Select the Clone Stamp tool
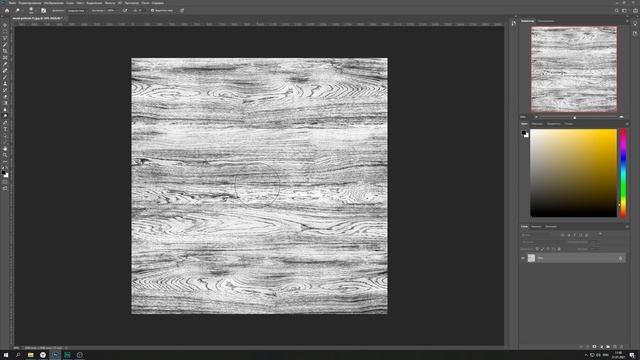Screen dimensions: 640x360 pos(5,84)
